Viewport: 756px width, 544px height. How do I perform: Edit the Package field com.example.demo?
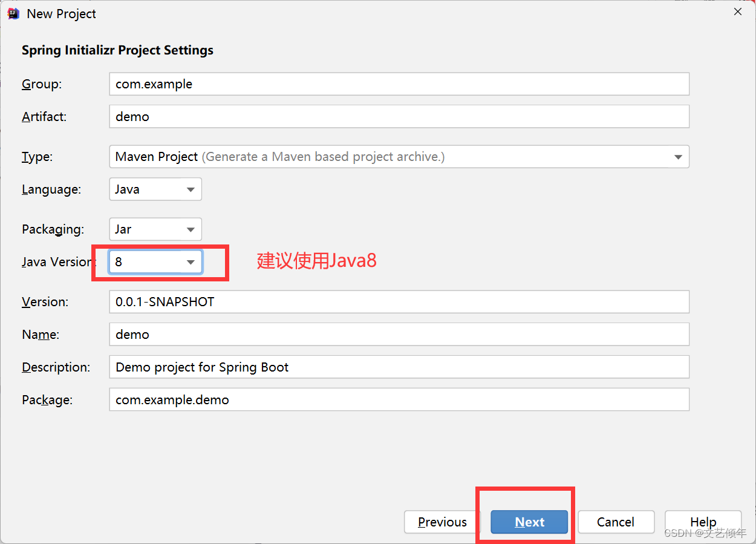(x=399, y=400)
